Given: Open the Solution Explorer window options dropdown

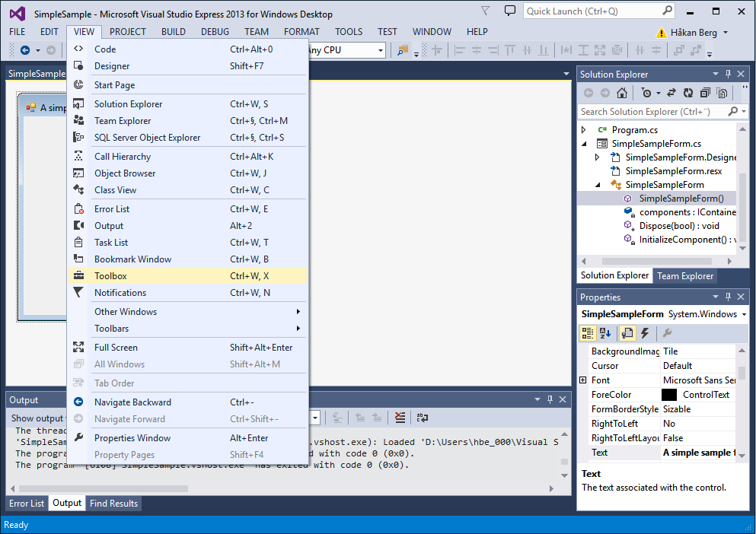Looking at the screenshot, I should 716,74.
